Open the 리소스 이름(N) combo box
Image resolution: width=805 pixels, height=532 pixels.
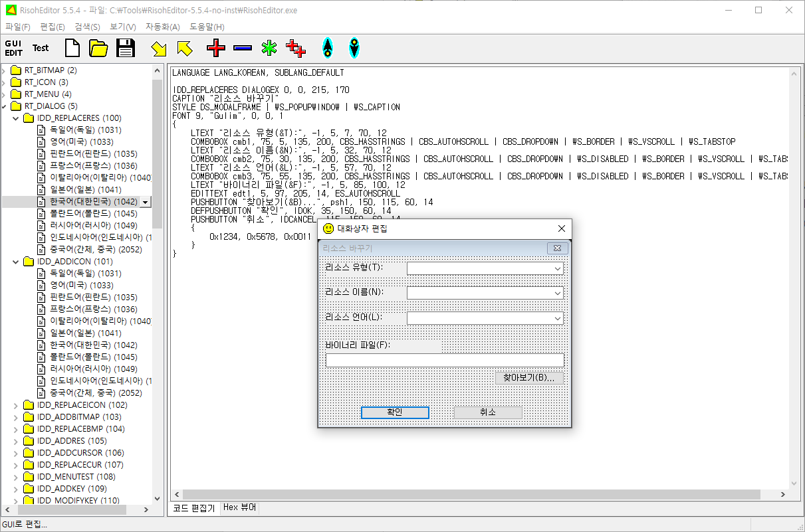tap(485, 293)
